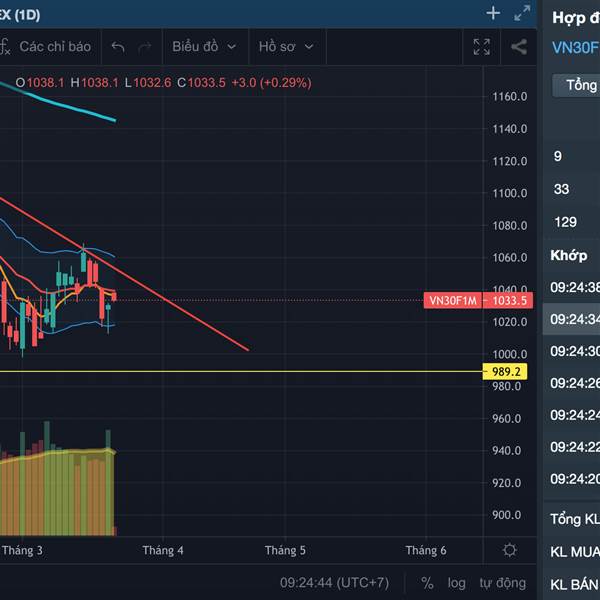Click the Tháng 4 time axis label
The image size is (600, 600).
[163, 550]
